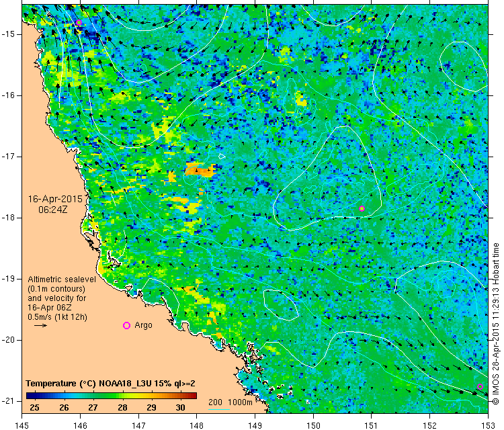Click the '06:24Z' time label
The width and height of the screenshot is (504, 430).
tap(53, 210)
